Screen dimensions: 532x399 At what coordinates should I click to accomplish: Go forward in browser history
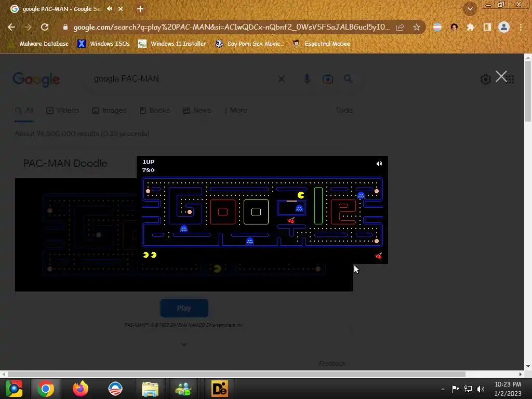coord(28,27)
